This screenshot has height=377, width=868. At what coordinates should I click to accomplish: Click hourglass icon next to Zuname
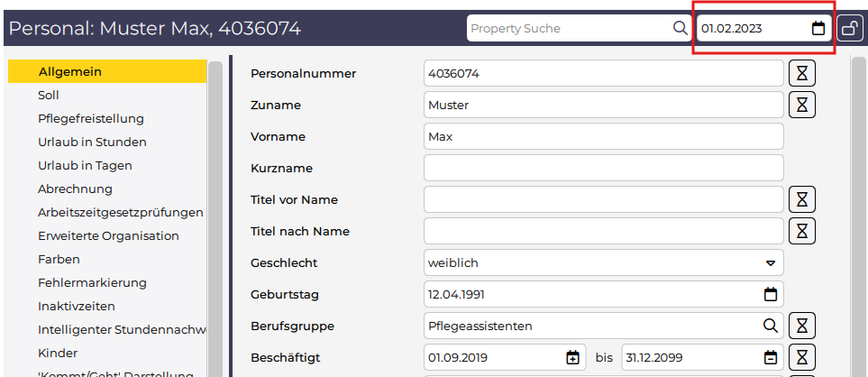point(802,105)
